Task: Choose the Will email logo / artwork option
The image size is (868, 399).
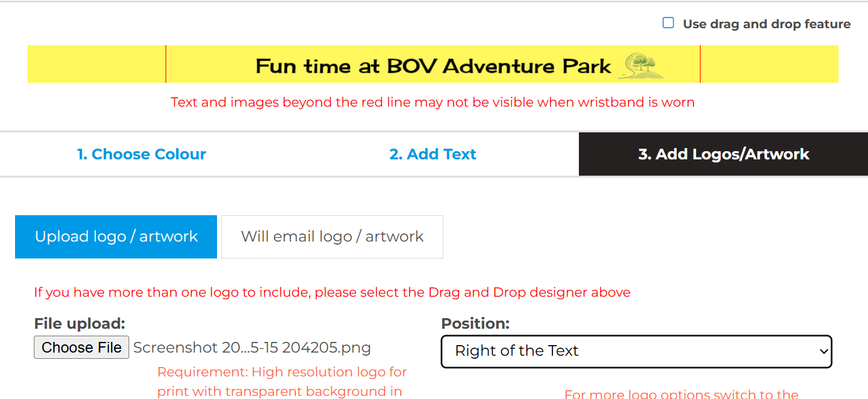Action: click(332, 237)
